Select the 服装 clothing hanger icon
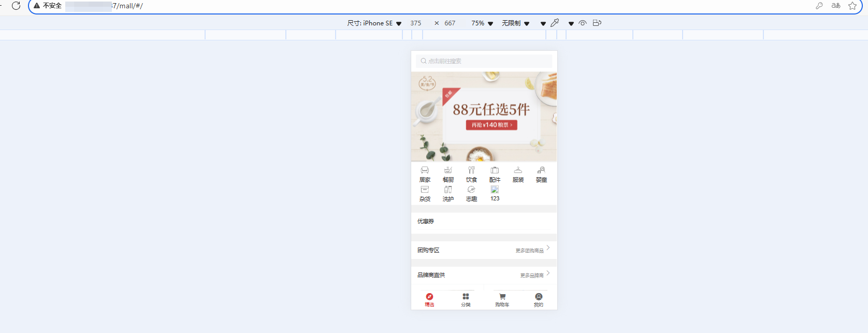Screen dimensions: 868x333 pyautogui.click(x=518, y=170)
